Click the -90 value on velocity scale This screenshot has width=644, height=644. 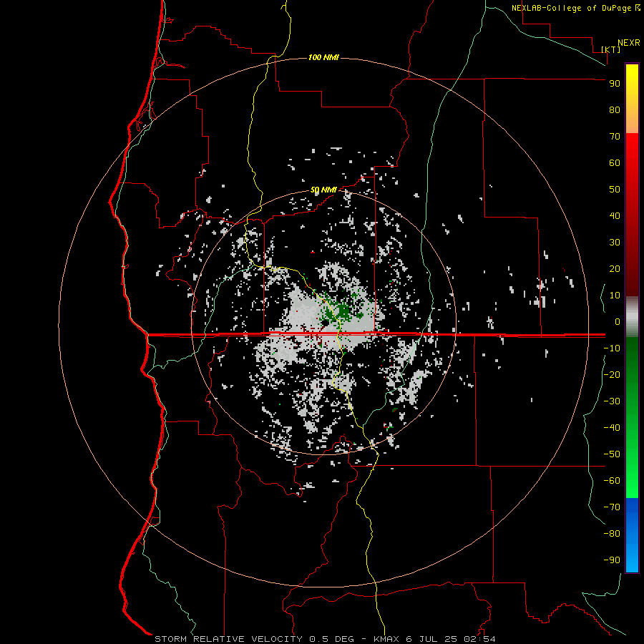tap(612, 560)
